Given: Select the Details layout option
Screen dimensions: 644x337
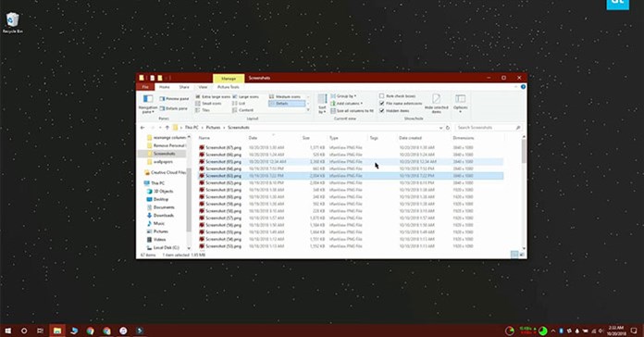Looking at the screenshot, I should click(x=287, y=104).
